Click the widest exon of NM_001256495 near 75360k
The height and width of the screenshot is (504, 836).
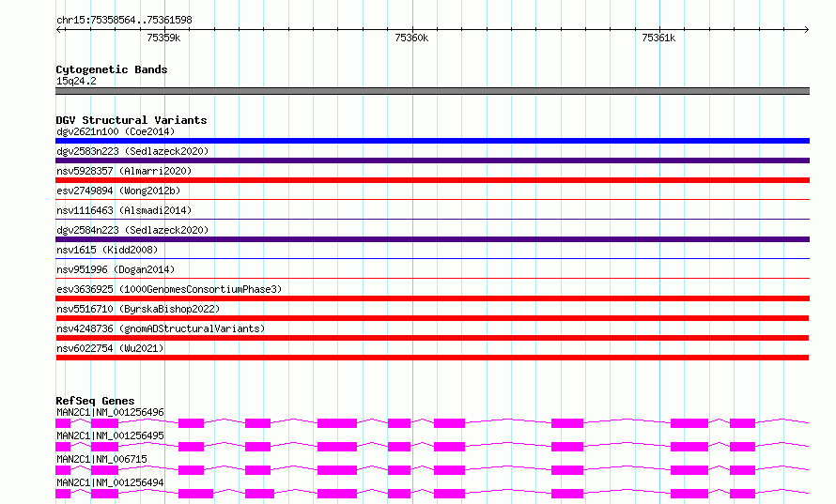(337, 447)
